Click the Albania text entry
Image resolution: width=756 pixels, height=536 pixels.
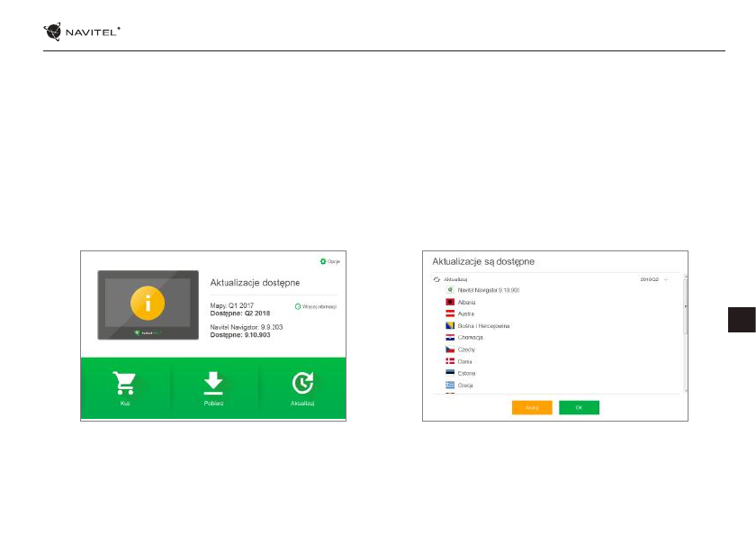466,303
